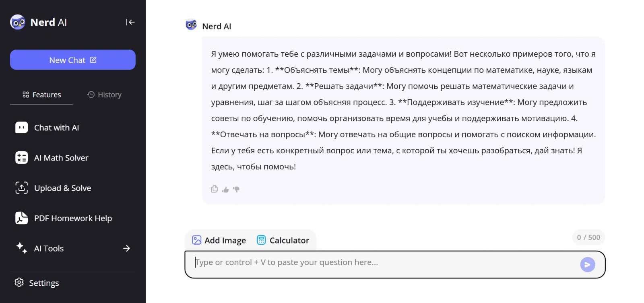Dislike the AI response with thumbs down
Image resolution: width=644 pixels, height=303 pixels.
236,189
